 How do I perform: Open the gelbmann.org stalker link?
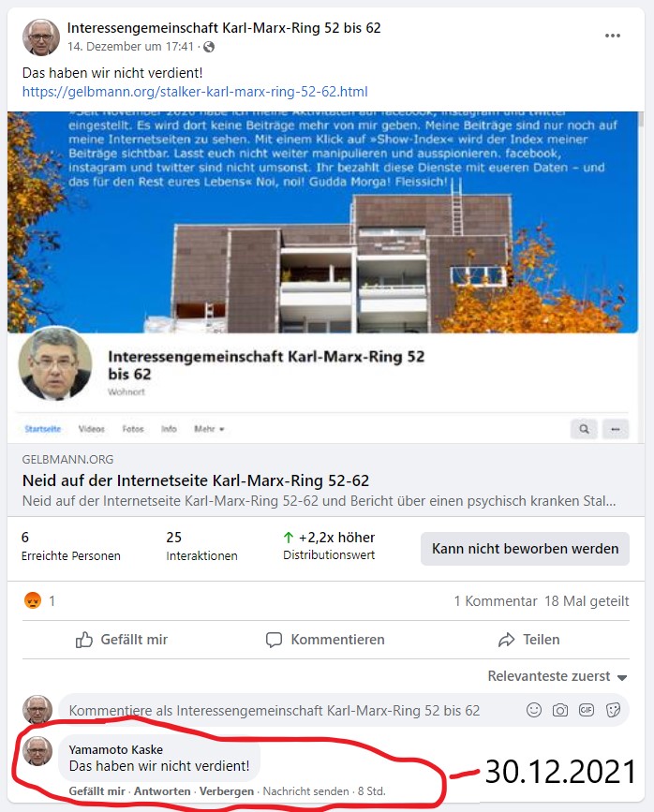pos(195,92)
